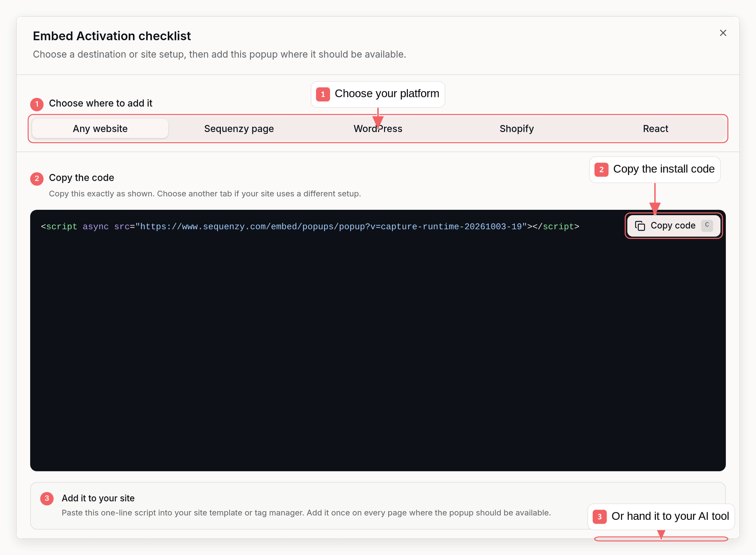
Task: Click the 'Paste this one-line script' instruction text
Action: (306, 513)
